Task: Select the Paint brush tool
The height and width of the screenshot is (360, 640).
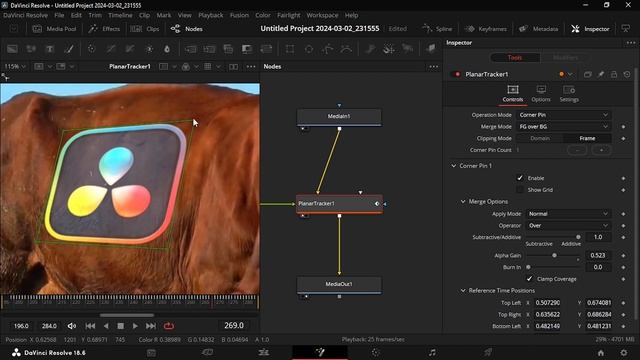Action: [69, 49]
